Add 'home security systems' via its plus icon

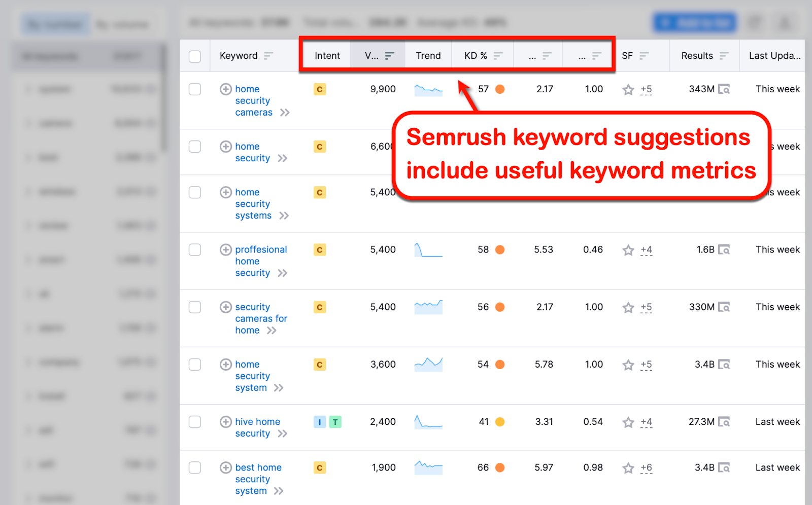tap(226, 192)
